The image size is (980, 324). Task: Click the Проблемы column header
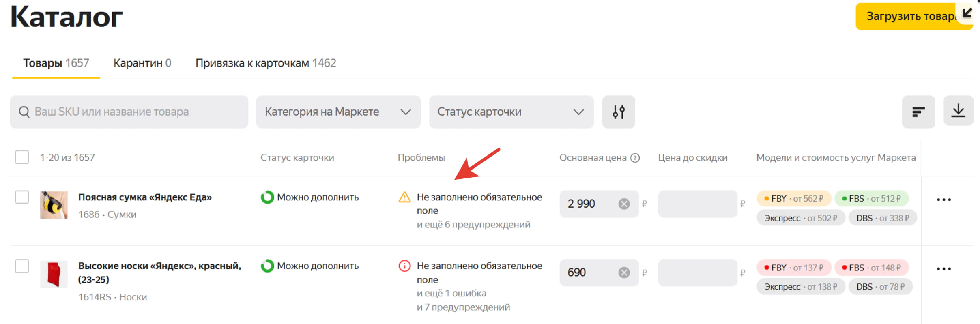pos(421,158)
